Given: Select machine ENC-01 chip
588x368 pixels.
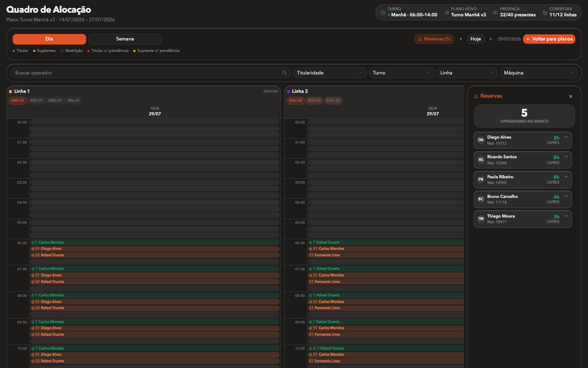Looking at the screenshot, I should [x=55, y=101].
